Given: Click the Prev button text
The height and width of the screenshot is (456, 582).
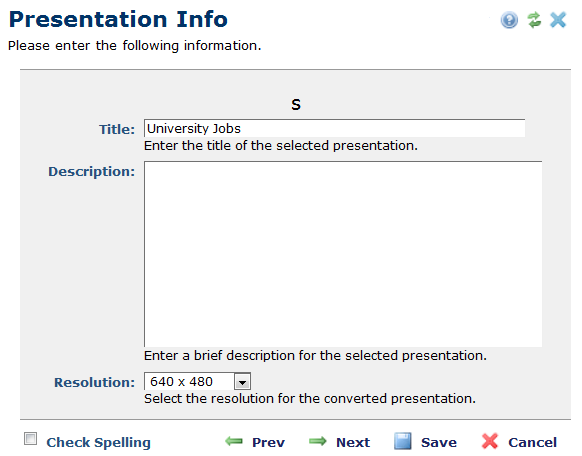Looking at the screenshot, I should (x=268, y=442).
